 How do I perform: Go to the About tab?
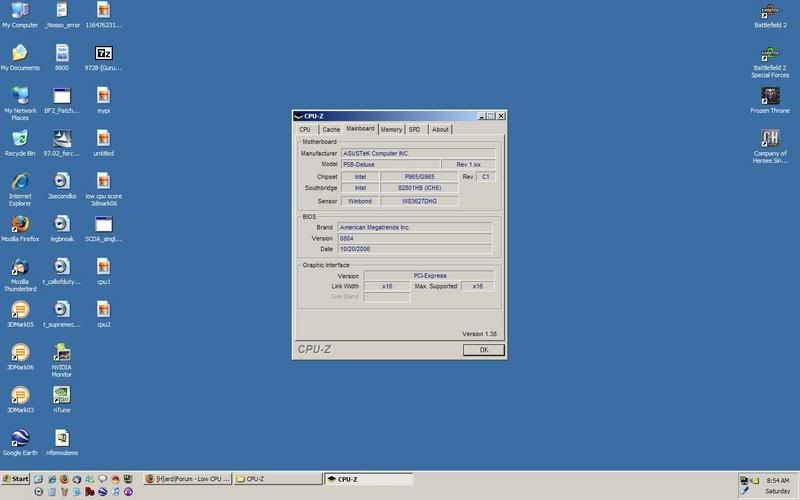coord(440,130)
